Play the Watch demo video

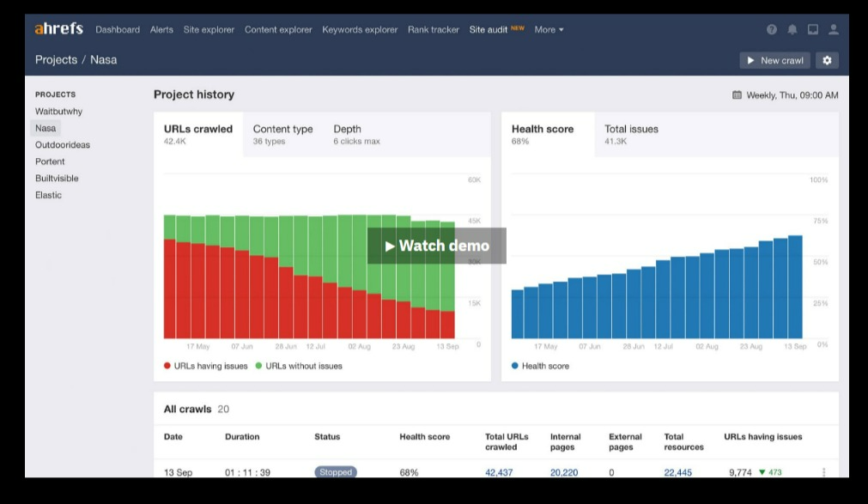coord(437,246)
